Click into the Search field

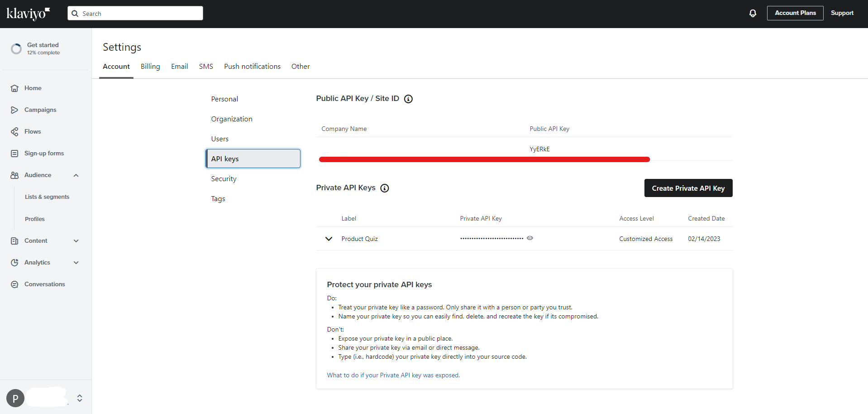(x=135, y=14)
